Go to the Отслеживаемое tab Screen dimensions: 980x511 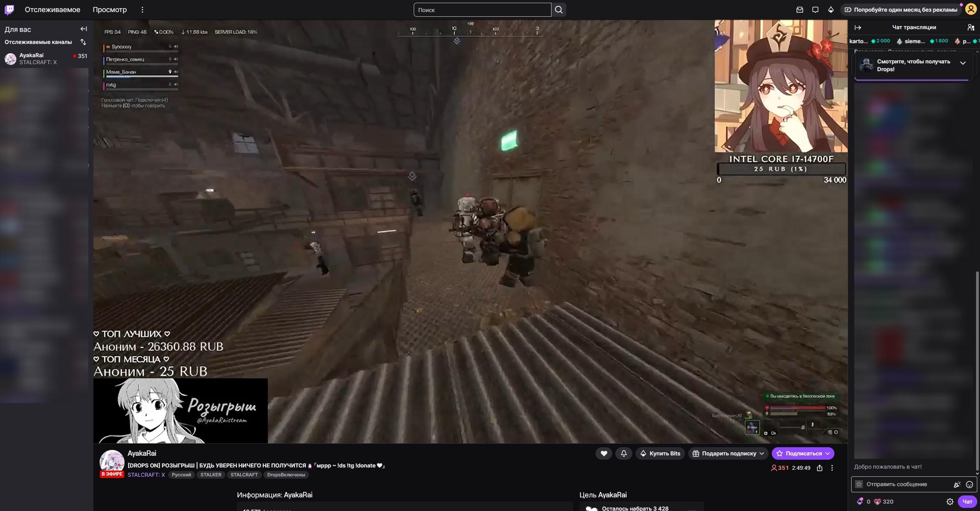pos(53,10)
